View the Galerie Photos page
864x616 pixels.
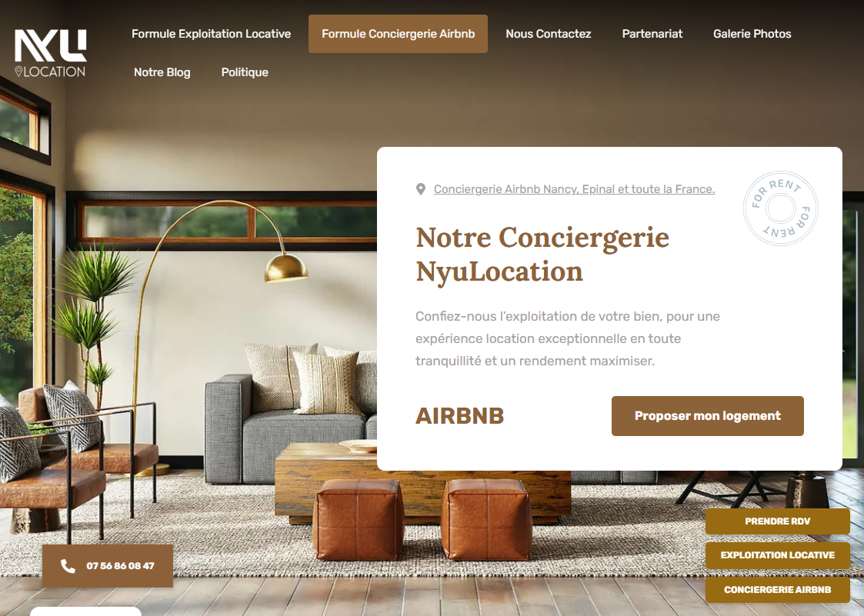pos(752,34)
